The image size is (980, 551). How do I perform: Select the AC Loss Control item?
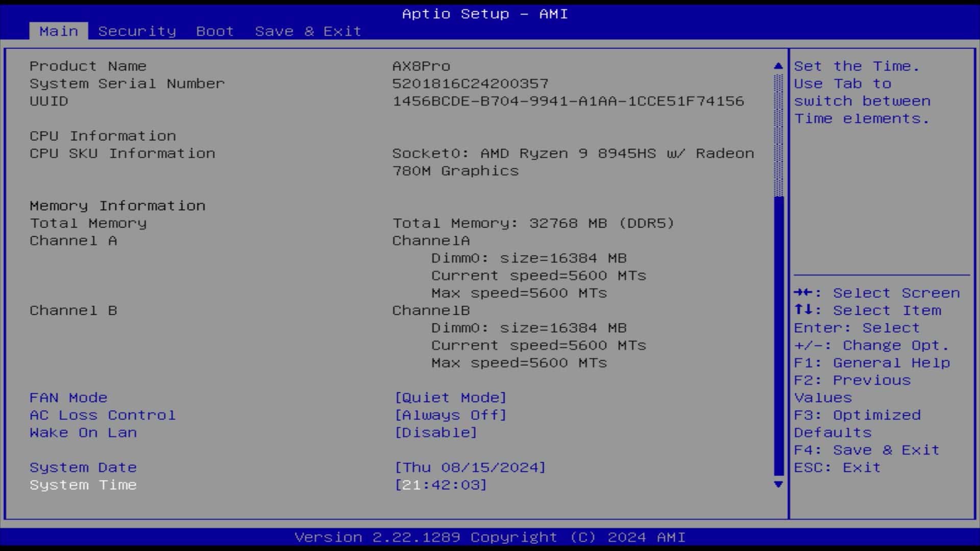102,415
